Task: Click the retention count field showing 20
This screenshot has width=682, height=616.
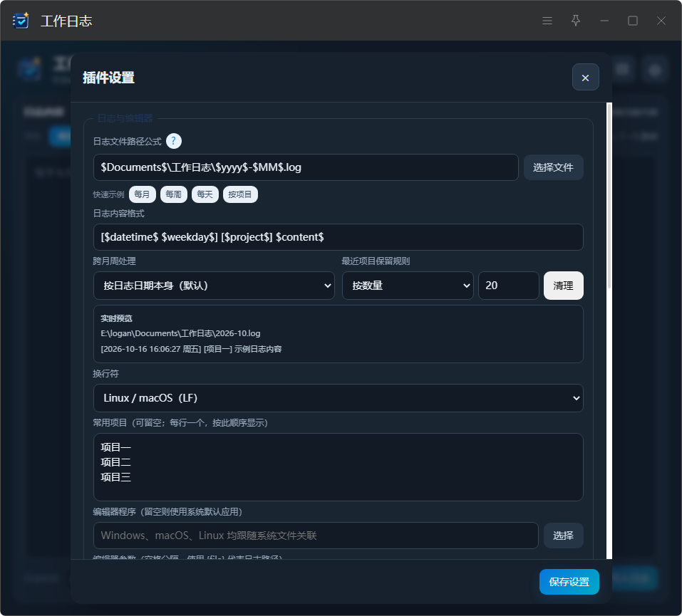Action: (x=508, y=286)
